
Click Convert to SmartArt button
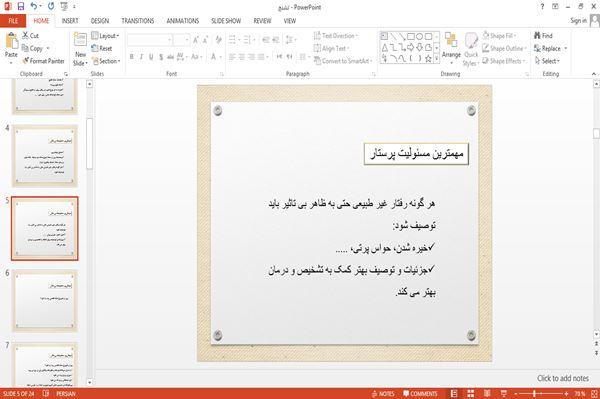[343, 61]
